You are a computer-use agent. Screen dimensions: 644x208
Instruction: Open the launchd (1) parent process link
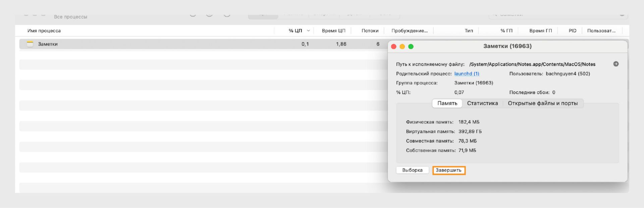pos(467,74)
